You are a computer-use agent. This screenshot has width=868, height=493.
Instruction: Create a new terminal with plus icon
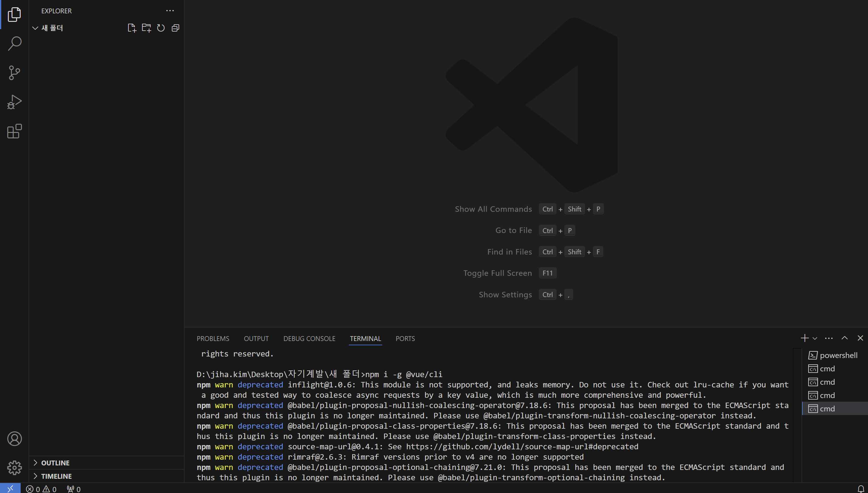pyautogui.click(x=804, y=338)
